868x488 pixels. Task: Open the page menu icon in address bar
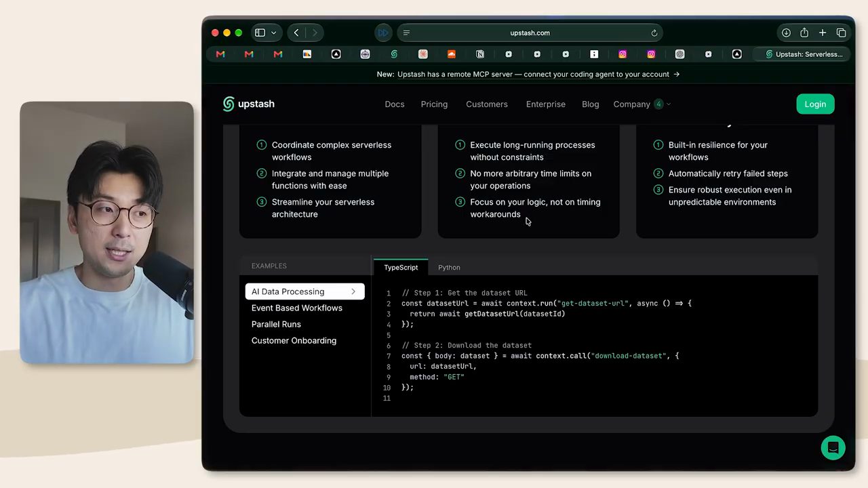[x=406, y=33]
